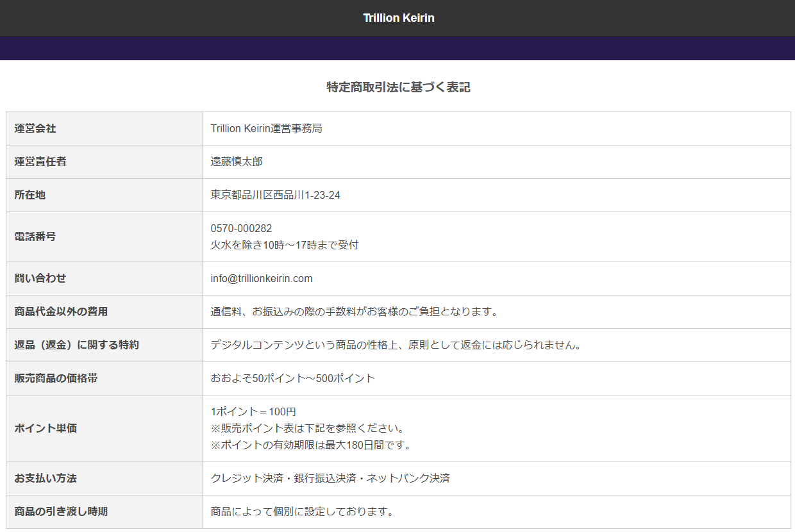
Task: Click the おおよそ50ポイント～500ポイント value
Action: (293, 378)
